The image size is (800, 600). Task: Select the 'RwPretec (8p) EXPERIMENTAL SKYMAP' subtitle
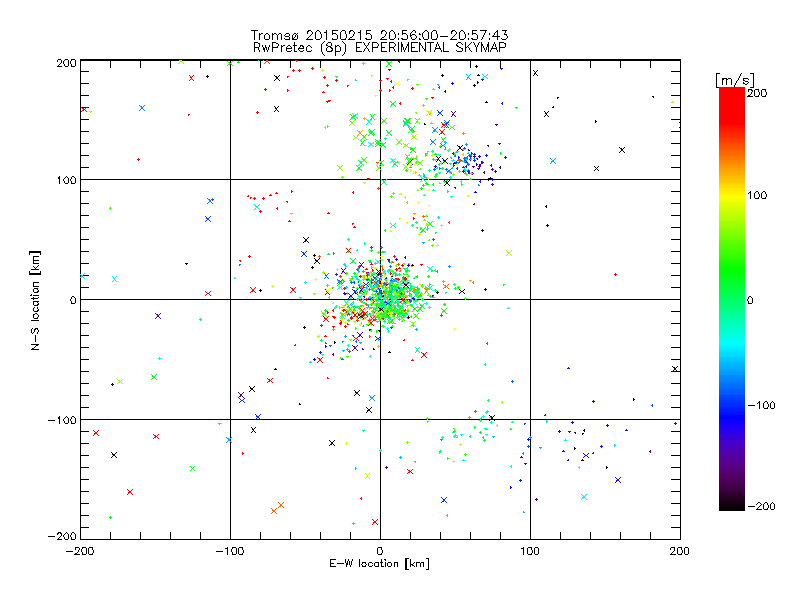pos(380,47)
